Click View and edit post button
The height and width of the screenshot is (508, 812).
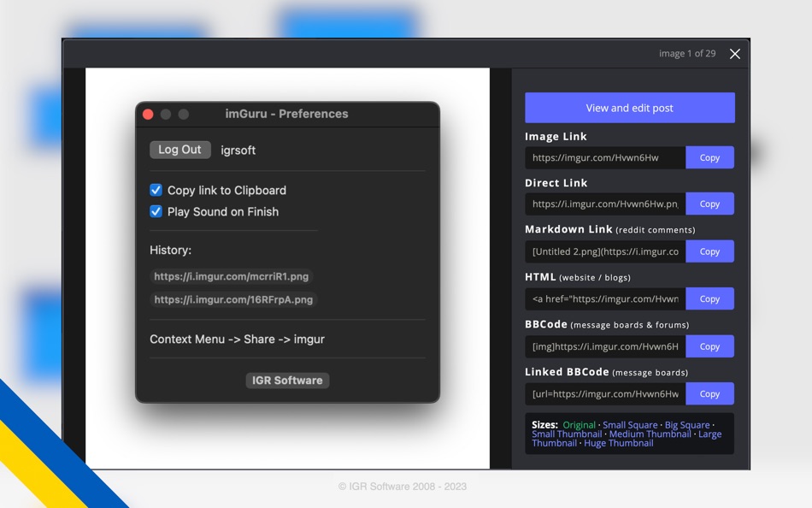pyautogui.click(x=630, y=108)
